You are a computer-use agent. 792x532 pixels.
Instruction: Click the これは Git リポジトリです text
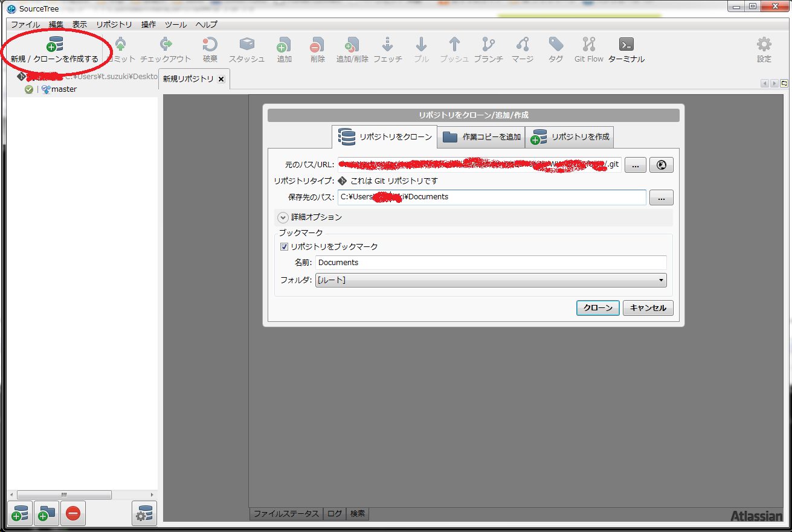tap(394, 181)
